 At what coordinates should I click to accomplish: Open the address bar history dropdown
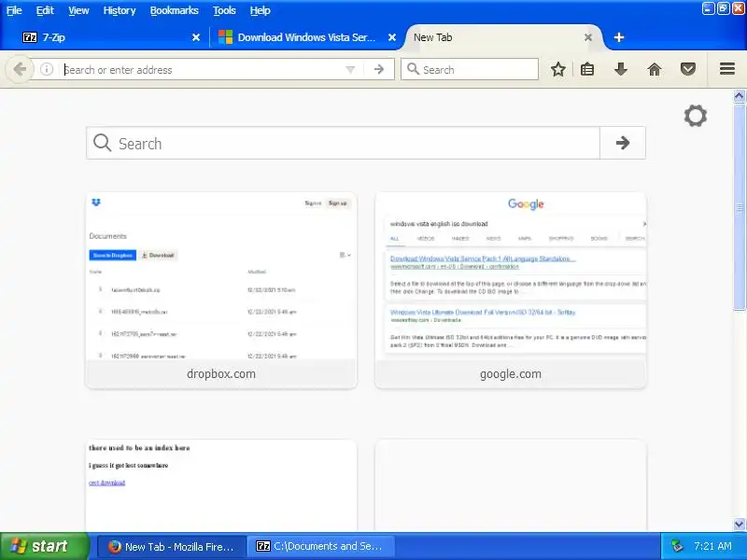(x=351, y=70)
